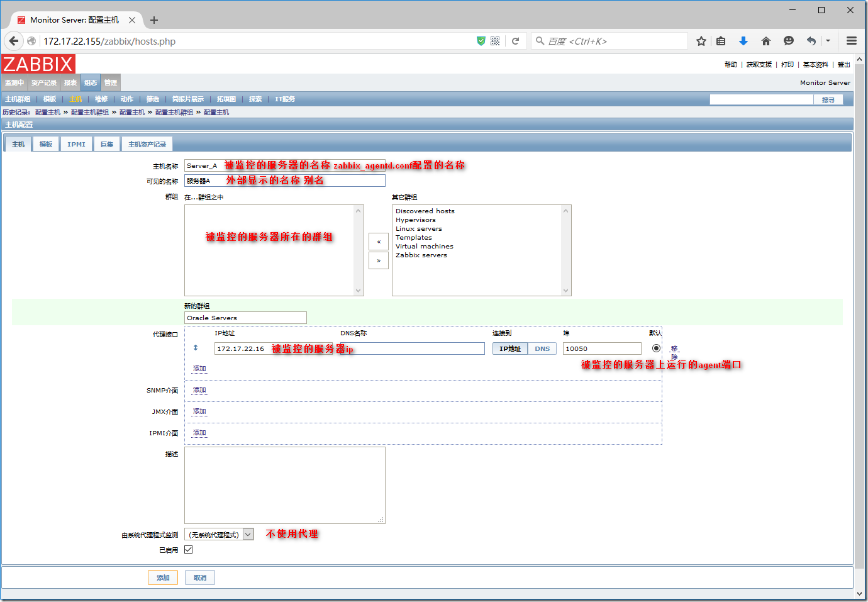Bookmark this page with the star icon

tap(701, 41)
